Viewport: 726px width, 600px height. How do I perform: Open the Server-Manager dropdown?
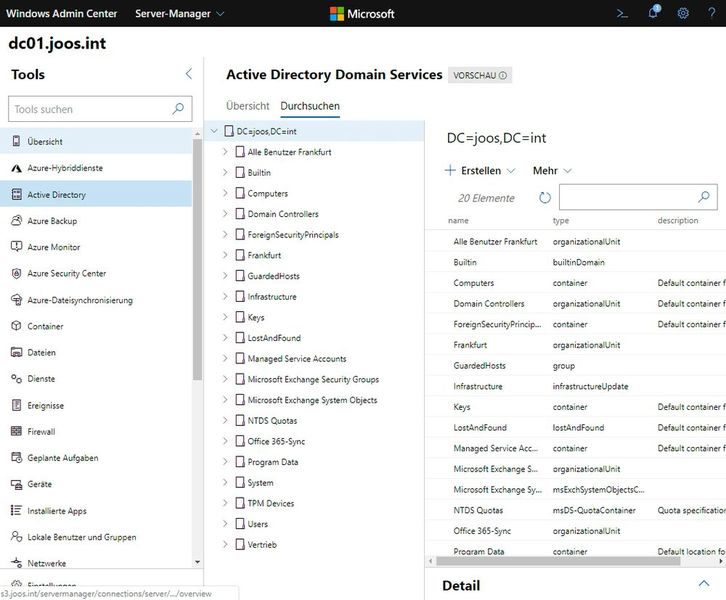[180, 13]
